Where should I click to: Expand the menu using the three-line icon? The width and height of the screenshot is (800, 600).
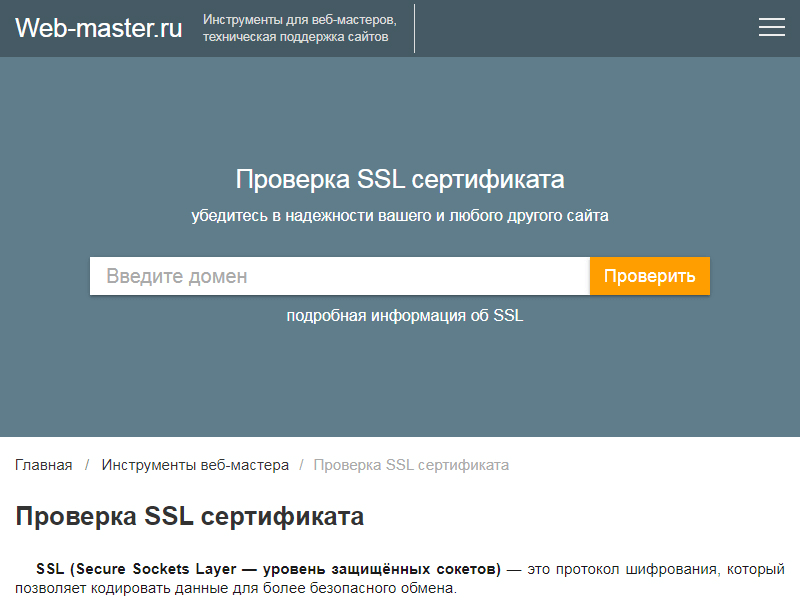pyautogui.click(x=771, y=27)
